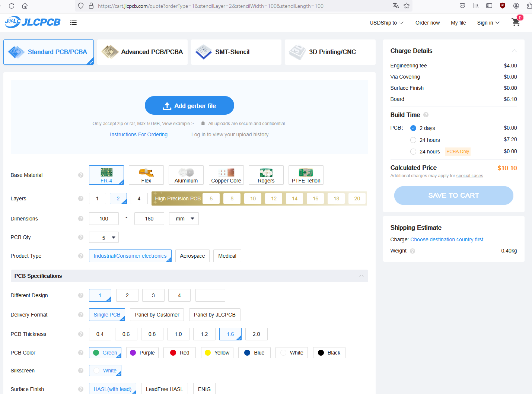Show help for Silkscreen
Viewport: 532px width, 394px height.
[x=81, y=371]
